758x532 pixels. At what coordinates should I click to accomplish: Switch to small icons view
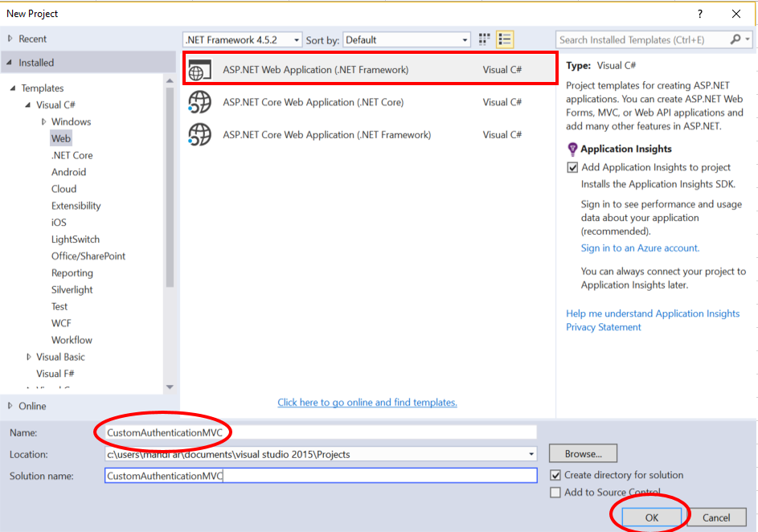[x=484, y=39]
